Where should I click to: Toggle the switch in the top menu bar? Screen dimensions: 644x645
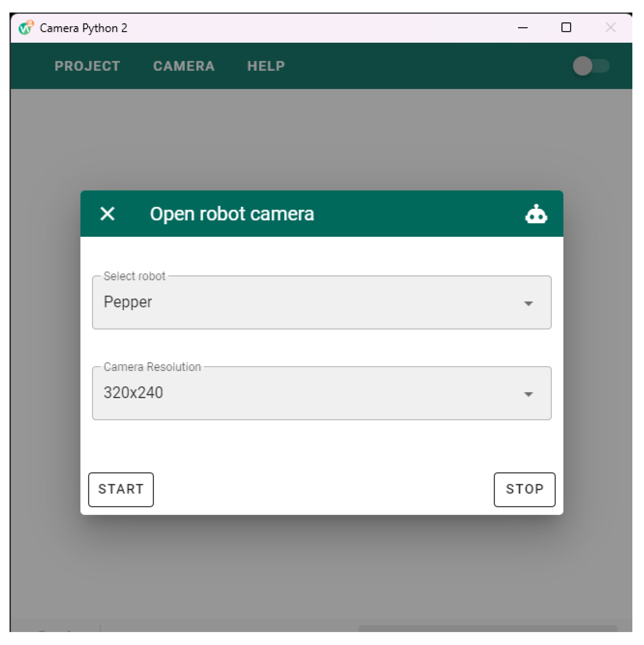pos(590,66)
